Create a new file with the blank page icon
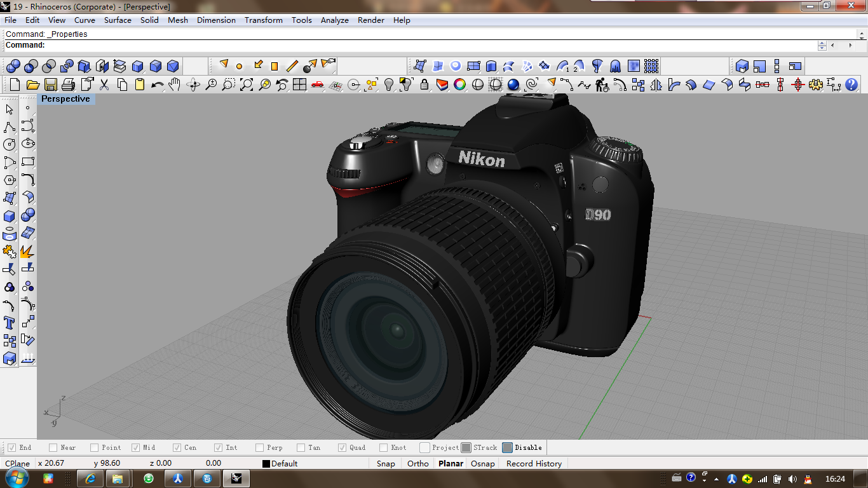868x488 pixels. pyautogui.click(x=15, y=85)
